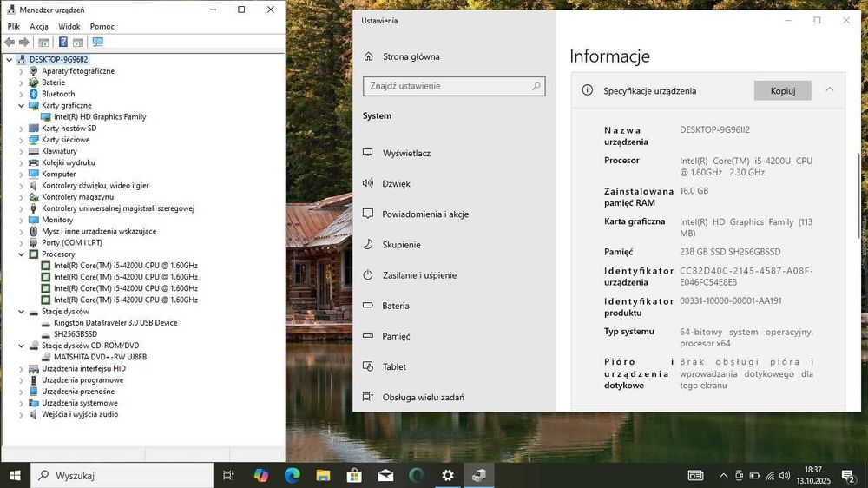The height and width of the screenshot is (488, 868).
Task: Expand the Monitory category
Action: click(x=22, y=220)
